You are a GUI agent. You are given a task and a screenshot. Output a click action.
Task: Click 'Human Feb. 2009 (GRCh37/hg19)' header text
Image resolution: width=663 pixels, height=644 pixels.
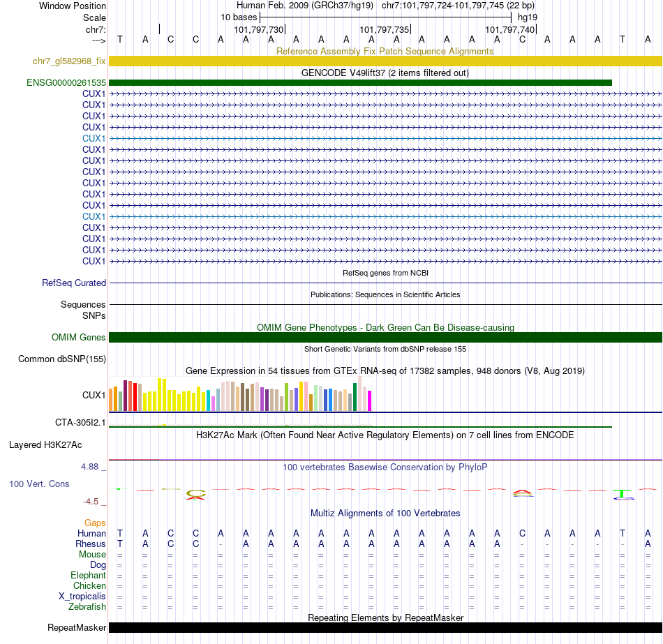[x=305, y=6]
